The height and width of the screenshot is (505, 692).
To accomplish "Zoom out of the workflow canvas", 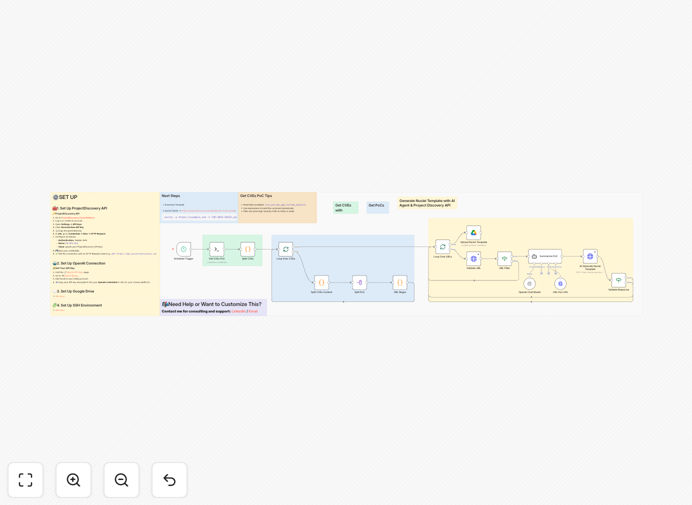I will [x=121, y=480].
